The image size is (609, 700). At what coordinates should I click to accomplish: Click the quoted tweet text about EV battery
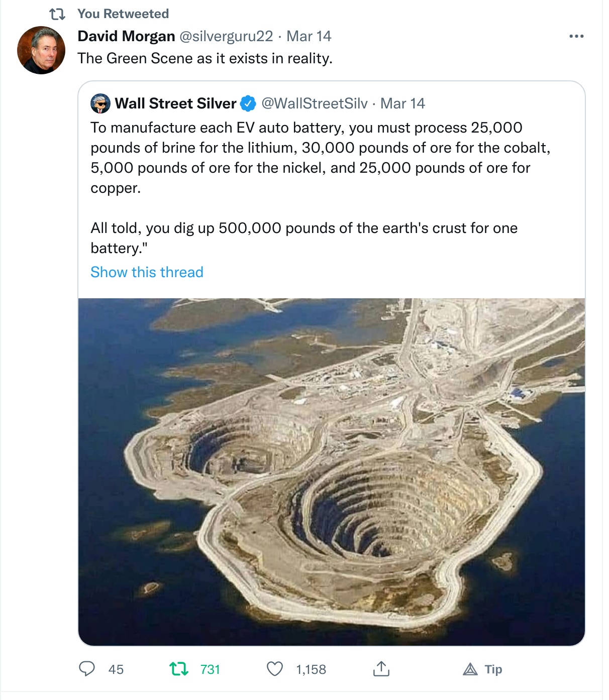[320, 158]
